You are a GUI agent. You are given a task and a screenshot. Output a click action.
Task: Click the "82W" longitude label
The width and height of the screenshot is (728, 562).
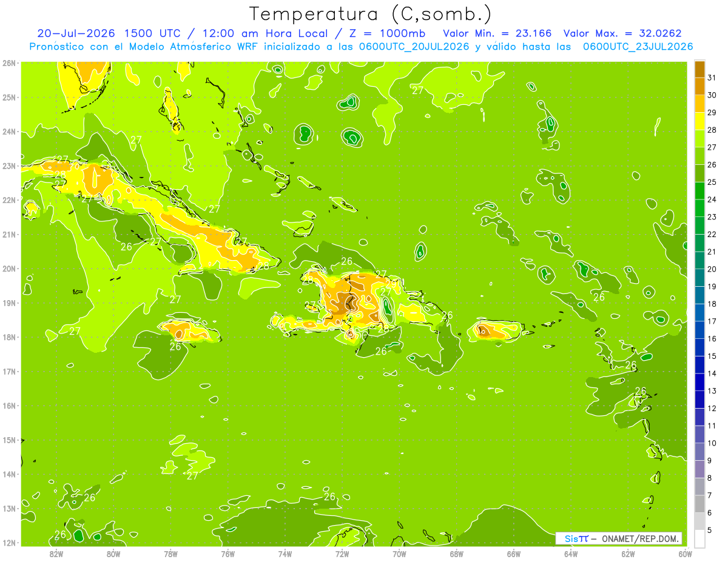(x=56, y=554)
